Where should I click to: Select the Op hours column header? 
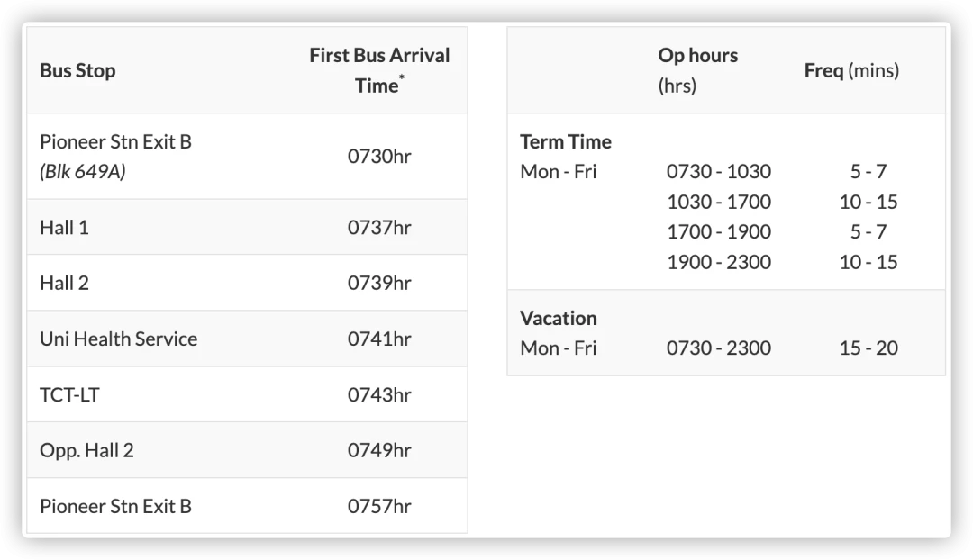click(698, 70)
